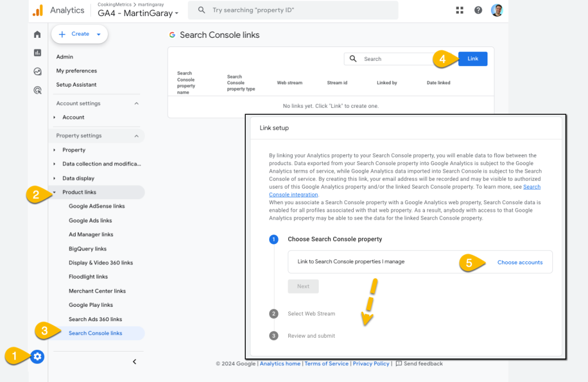Open the Help question mark icon
The image size is (588, 382).
(x=478, y=10)
